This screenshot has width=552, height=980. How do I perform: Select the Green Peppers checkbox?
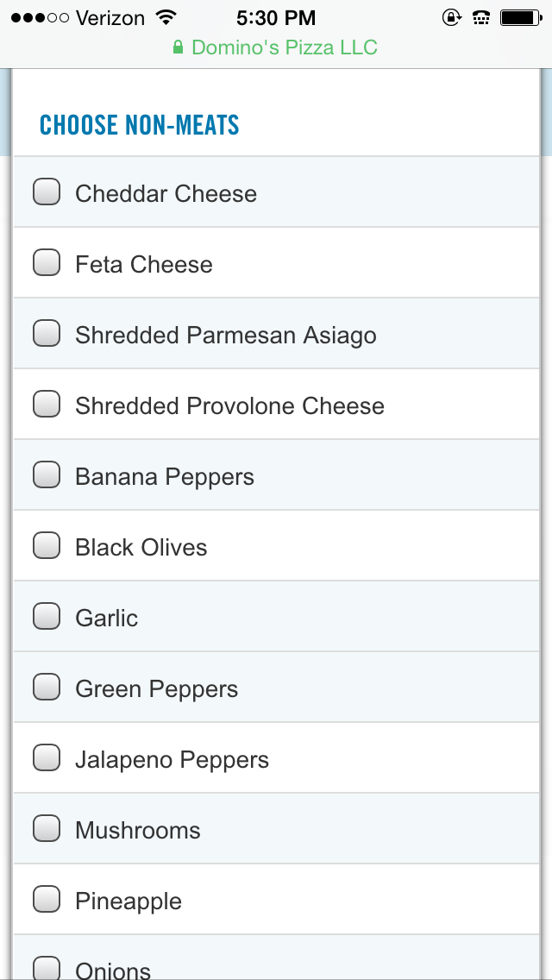point(47,687)
